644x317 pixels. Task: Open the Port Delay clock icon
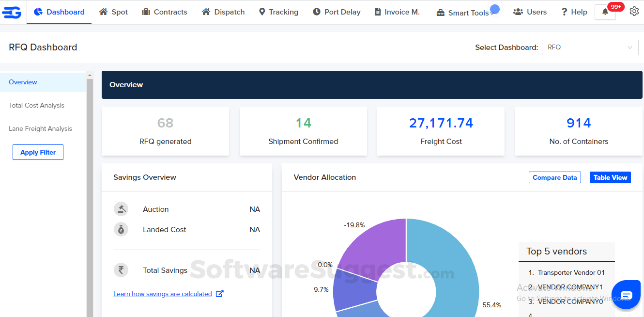[x=317, y=11]
